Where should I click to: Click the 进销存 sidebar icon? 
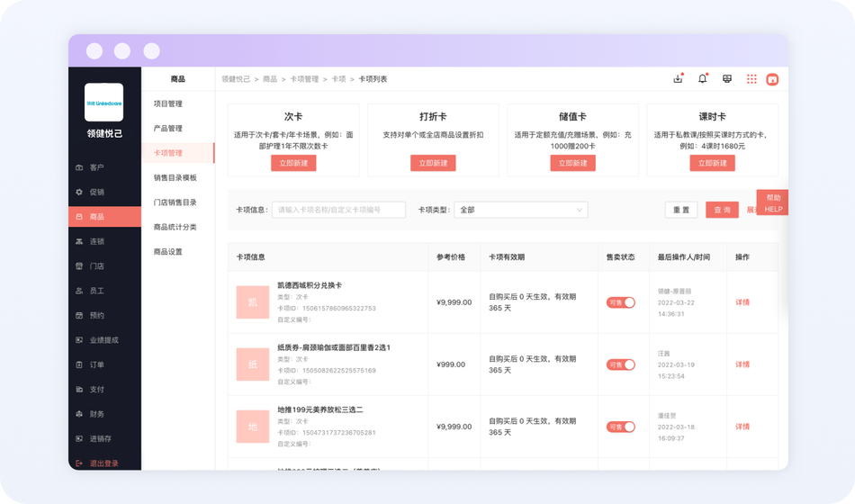coord(79,438)
